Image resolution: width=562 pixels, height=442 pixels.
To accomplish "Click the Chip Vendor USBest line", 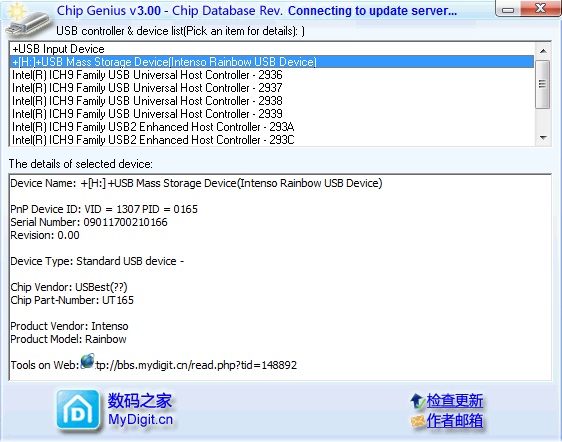I will point(69,287).
